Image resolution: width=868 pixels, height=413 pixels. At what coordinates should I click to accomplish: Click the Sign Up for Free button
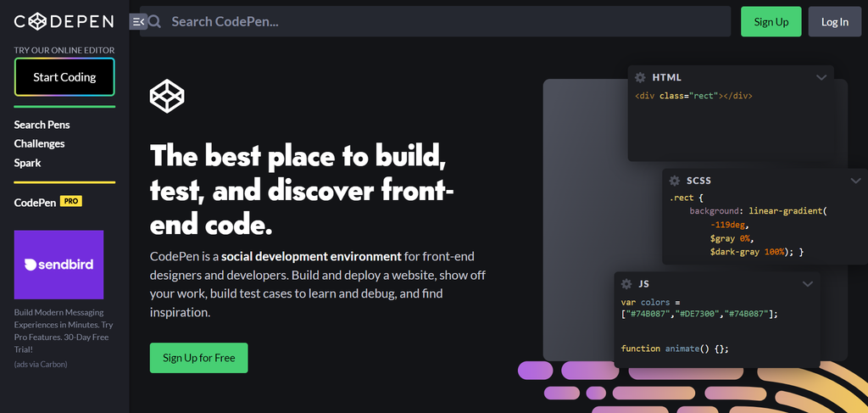[198, 358]
